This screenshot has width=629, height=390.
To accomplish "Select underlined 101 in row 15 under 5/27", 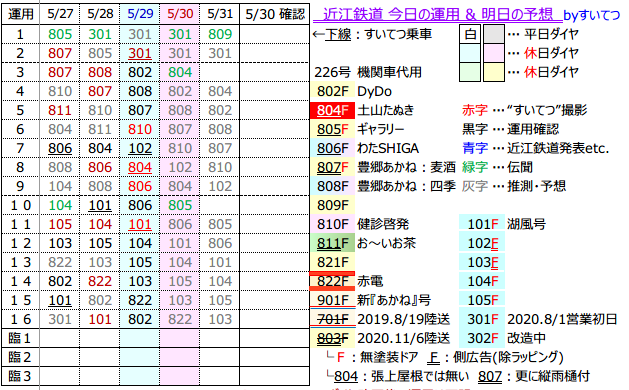I will pos(60,301).
